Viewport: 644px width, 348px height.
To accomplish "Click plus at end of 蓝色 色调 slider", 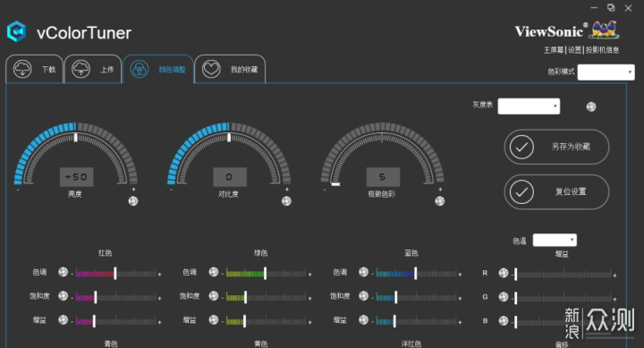I will [x=460, y=274].
